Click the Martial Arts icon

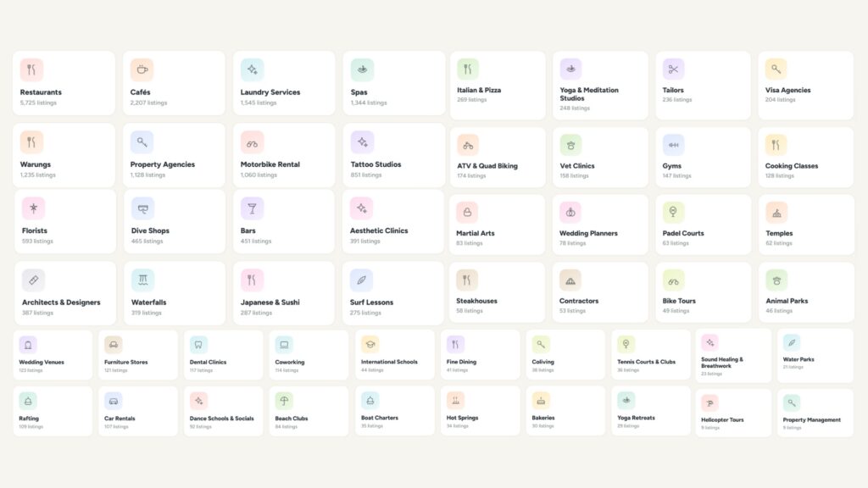467,213
